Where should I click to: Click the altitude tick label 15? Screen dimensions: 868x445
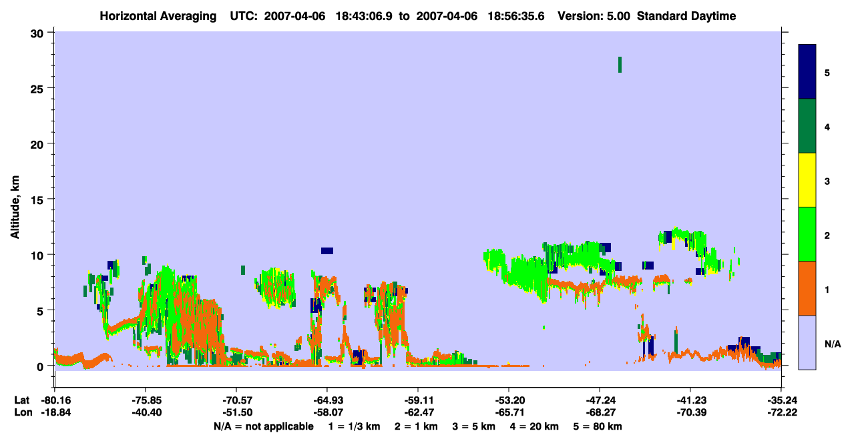[x=37, y=199]
